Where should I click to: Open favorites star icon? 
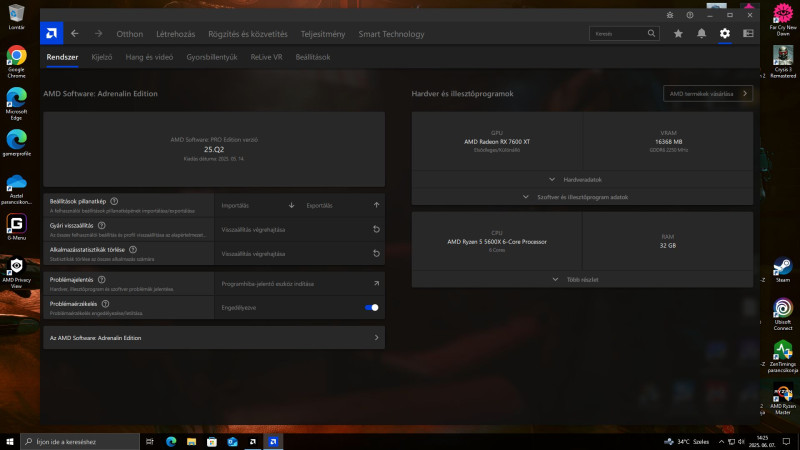(678, 34)
